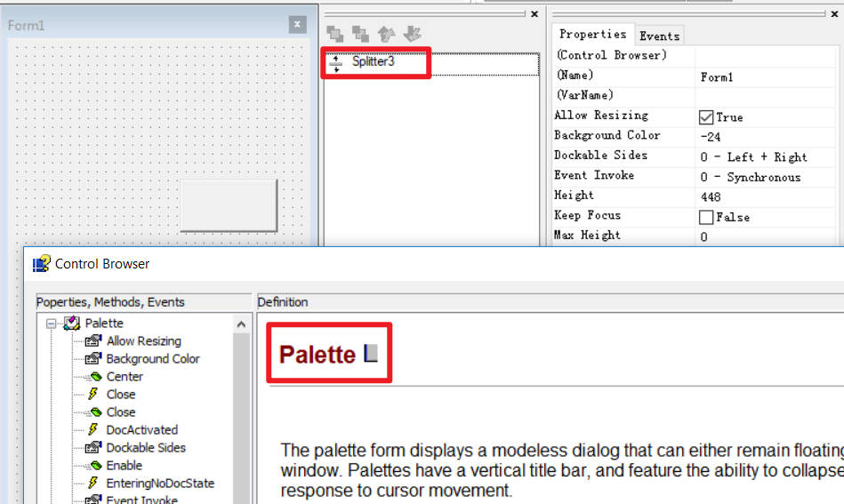The width and height of the screenshot is (844, 504).
Task: Switch to the Properties tab
Action: (x=592, y=35)
